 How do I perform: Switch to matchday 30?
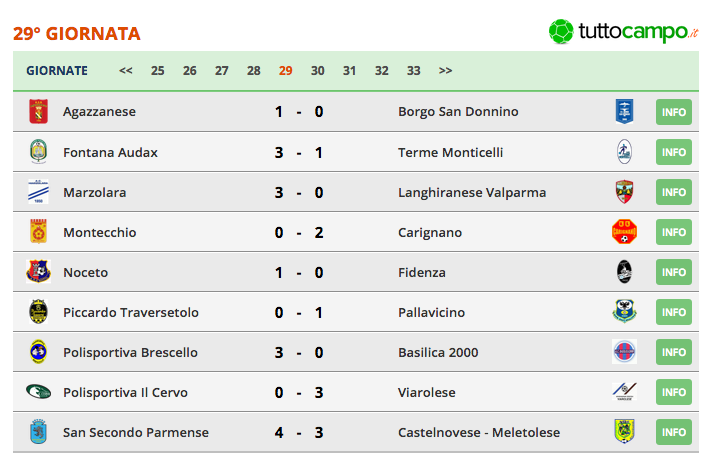[x=317, y=71]
